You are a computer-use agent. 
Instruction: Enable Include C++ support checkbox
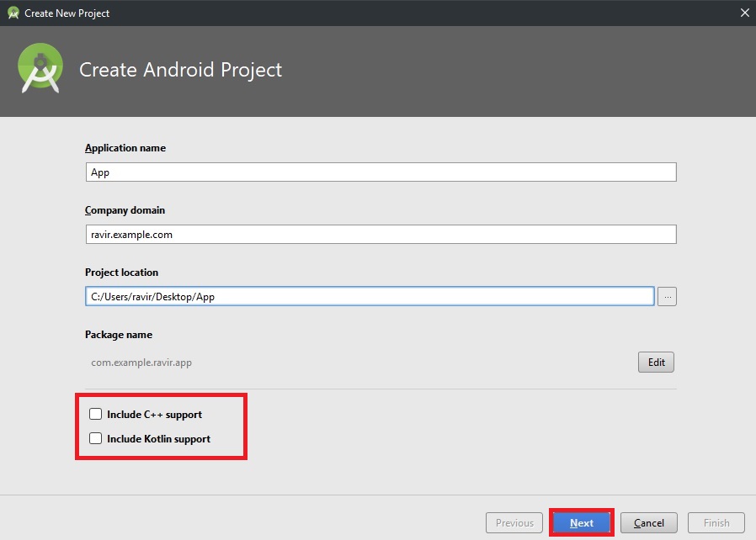point(96,414)
